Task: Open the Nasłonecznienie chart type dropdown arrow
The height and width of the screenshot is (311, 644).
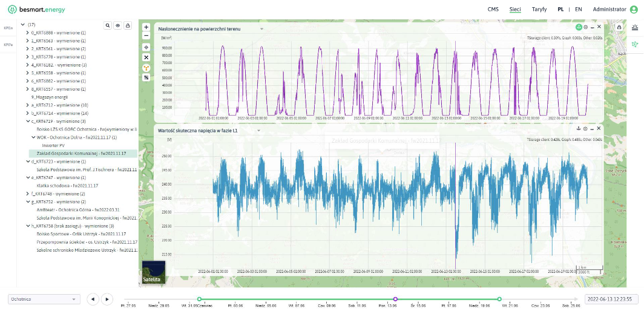Action: [x=261, y=29]
